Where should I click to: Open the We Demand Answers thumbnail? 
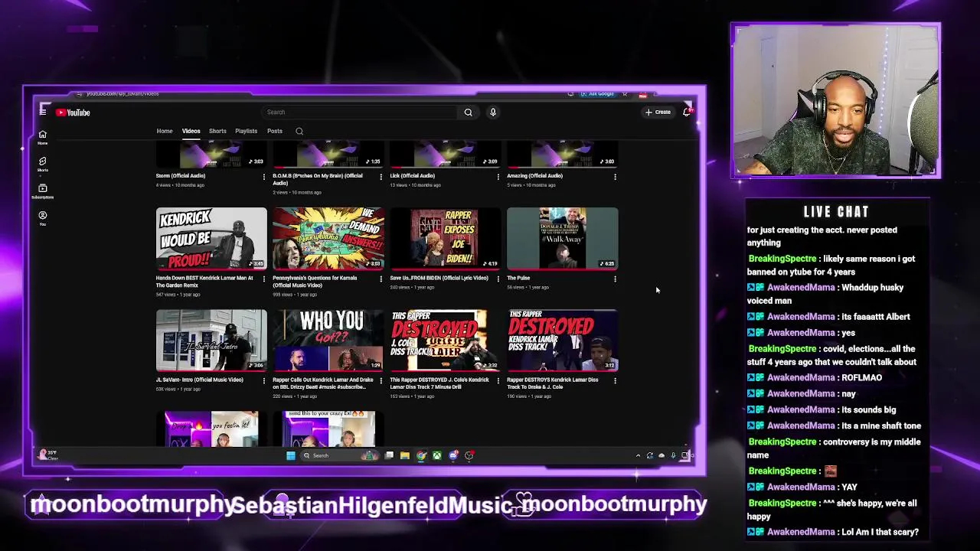pyautogui.click(x=328, y=238)
